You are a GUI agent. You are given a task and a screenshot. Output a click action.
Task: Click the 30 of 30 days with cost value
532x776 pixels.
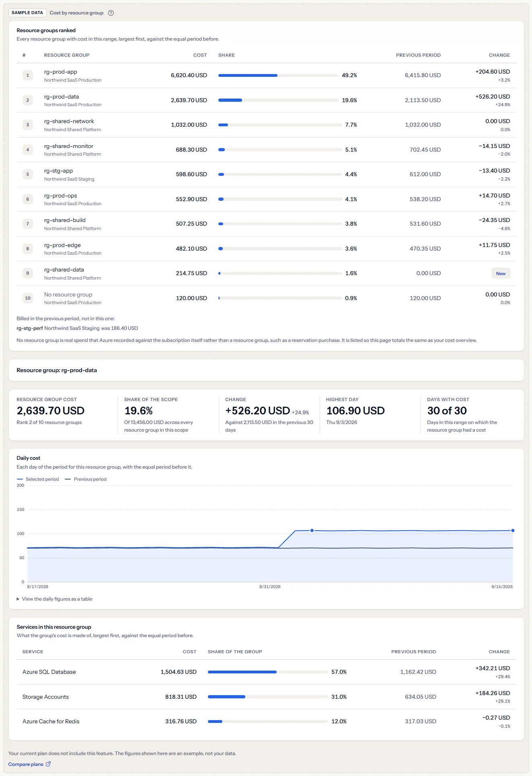pyautogui.click(x=447, y=411)
